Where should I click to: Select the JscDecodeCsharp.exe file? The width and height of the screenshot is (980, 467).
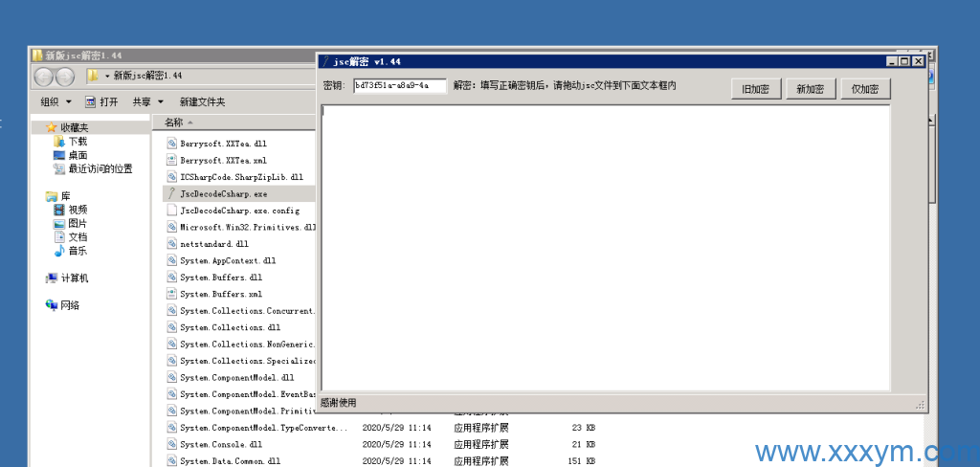(223, 193)
